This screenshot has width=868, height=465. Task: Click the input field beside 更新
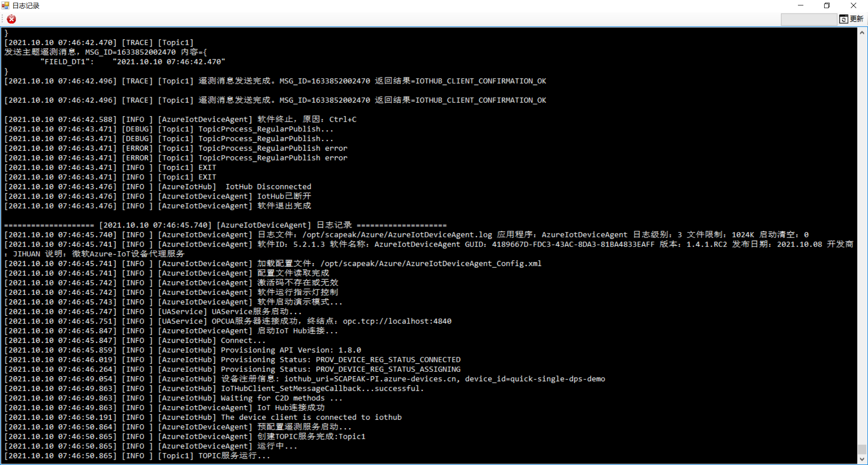(x=809, y=19)
